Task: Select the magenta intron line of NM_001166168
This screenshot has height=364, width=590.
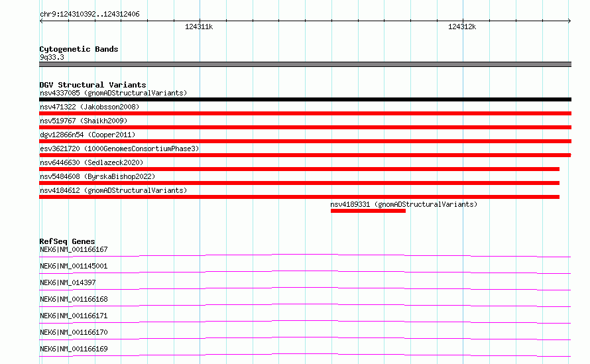Action: [305, 305]
